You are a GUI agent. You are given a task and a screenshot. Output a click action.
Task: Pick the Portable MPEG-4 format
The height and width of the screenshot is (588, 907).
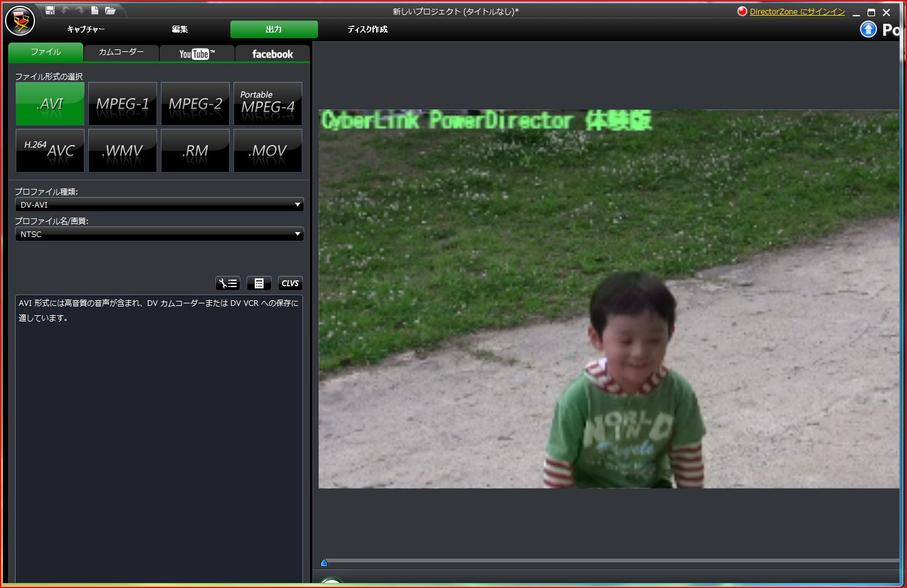268,104
